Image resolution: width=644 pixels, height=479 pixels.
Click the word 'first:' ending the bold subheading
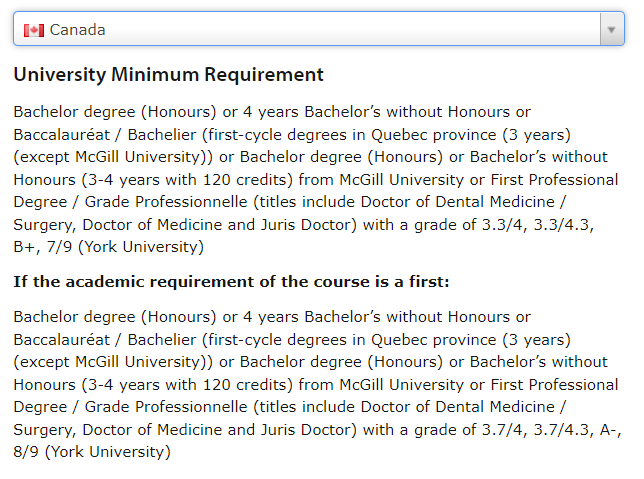click(429, 282)
